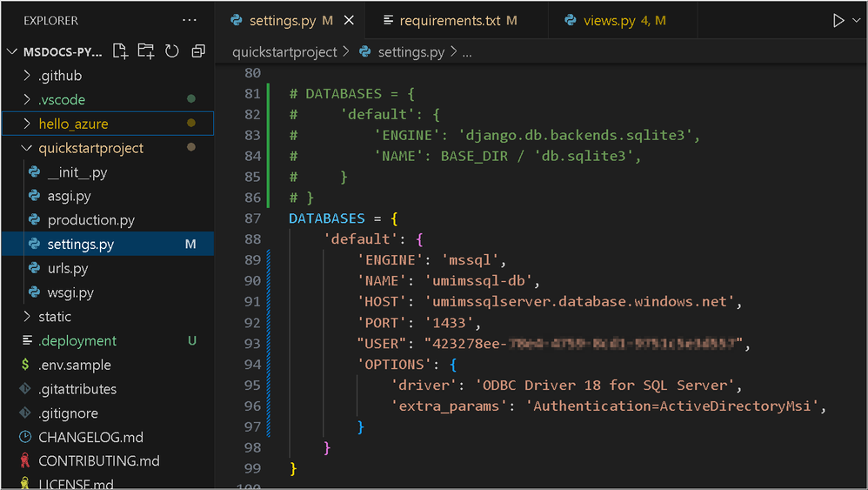Expand the static folder

107,317
